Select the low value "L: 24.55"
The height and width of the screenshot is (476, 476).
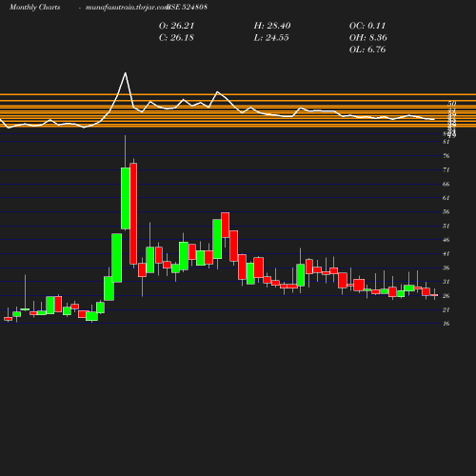(x=271, y=38)
